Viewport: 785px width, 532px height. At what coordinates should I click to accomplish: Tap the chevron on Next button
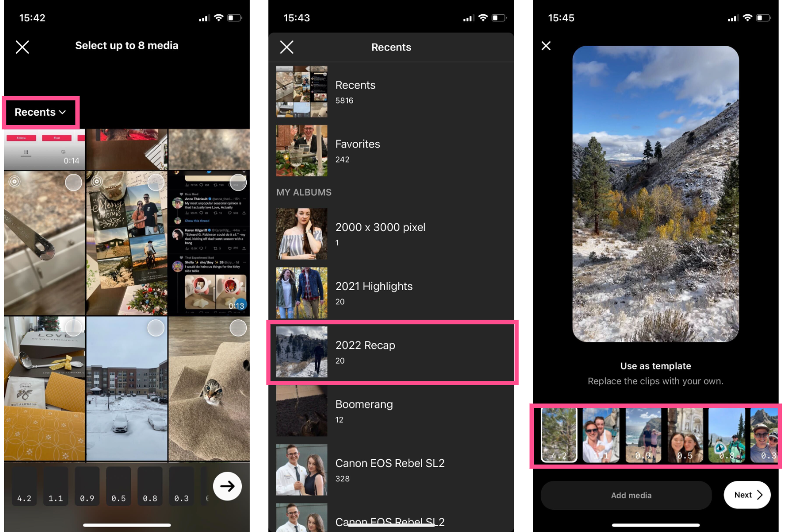pos(759,495)
